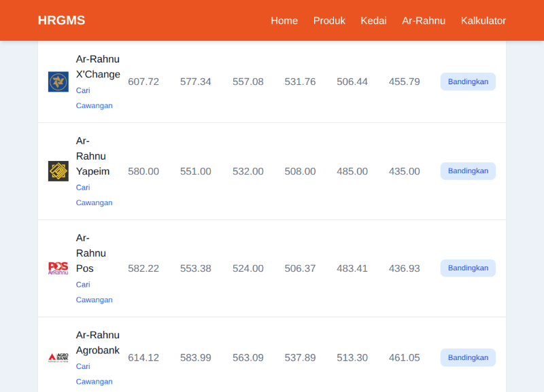Click the HRGMS brand logo
544x392 pixels.
click(61, 20)
